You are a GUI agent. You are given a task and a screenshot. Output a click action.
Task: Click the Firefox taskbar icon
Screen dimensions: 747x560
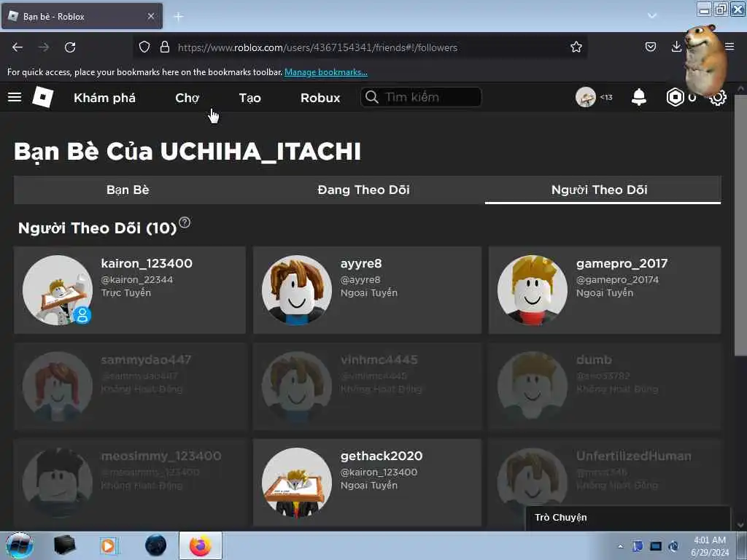pyautogui.click(x=201, y=545)
